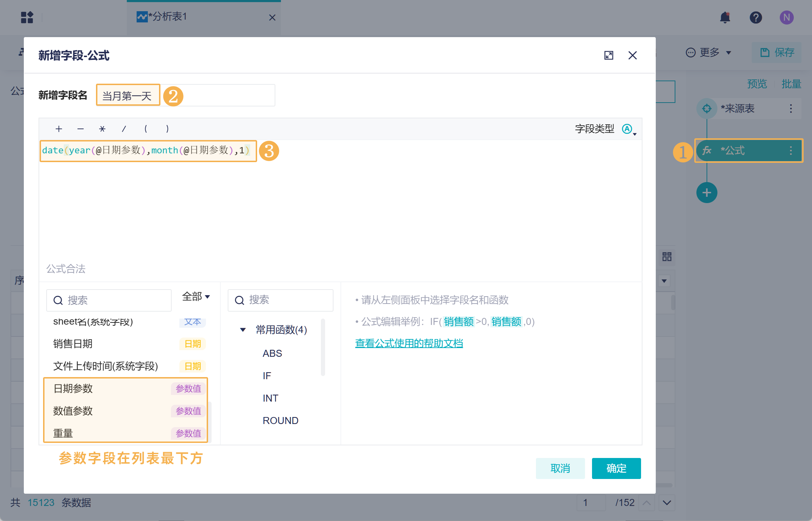The image size is (812, 521).
Task: Click the function search box
Action: click(280, 300)
